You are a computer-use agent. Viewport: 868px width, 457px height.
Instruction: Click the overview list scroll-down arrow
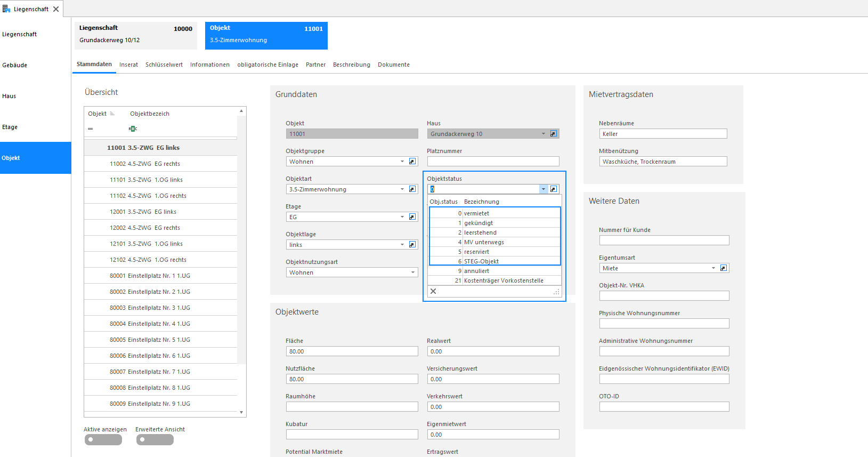[x=241, y=412]
